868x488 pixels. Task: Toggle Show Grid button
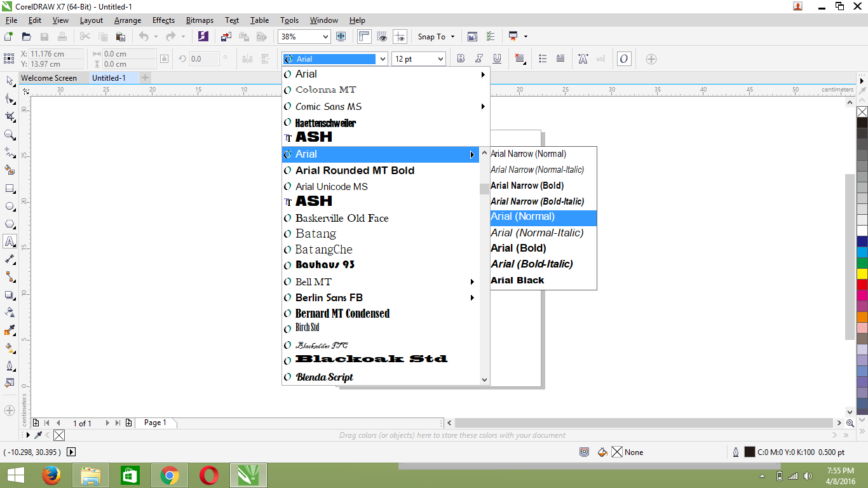(x=382, y=37)
